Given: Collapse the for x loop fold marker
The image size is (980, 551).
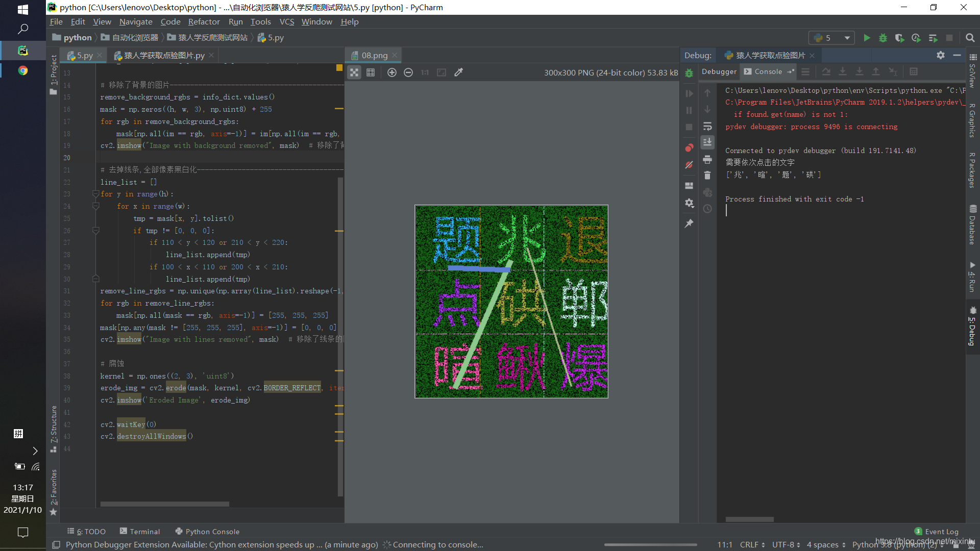Looking at the screenshot, I should coord(95,206).
